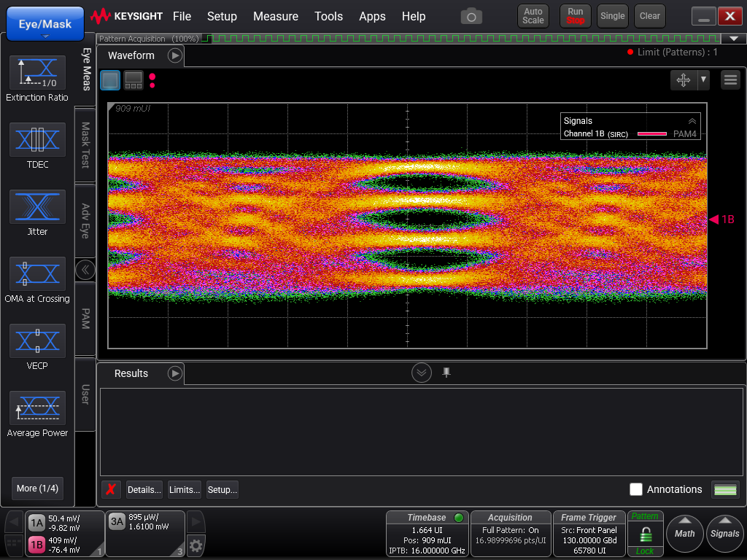
Task: Take a screenshot with the camera icon
Action: point(471,16)
